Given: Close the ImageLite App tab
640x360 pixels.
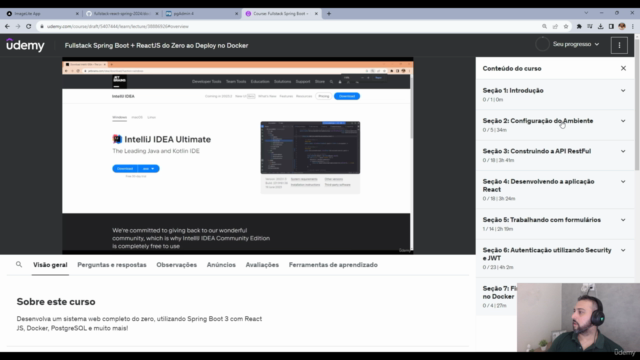Looking at the screenshot, I should pos(77,13).
